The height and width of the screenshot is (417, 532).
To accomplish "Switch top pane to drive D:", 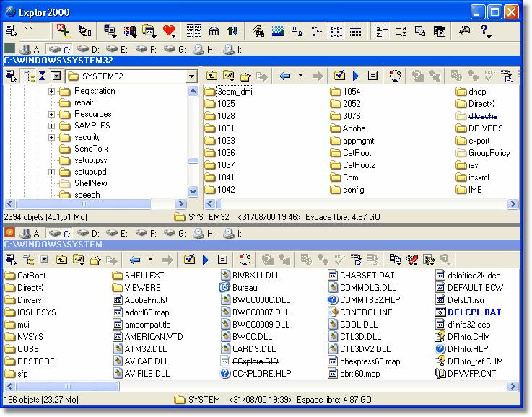I will pyautogui.click(x=87, y=50).
